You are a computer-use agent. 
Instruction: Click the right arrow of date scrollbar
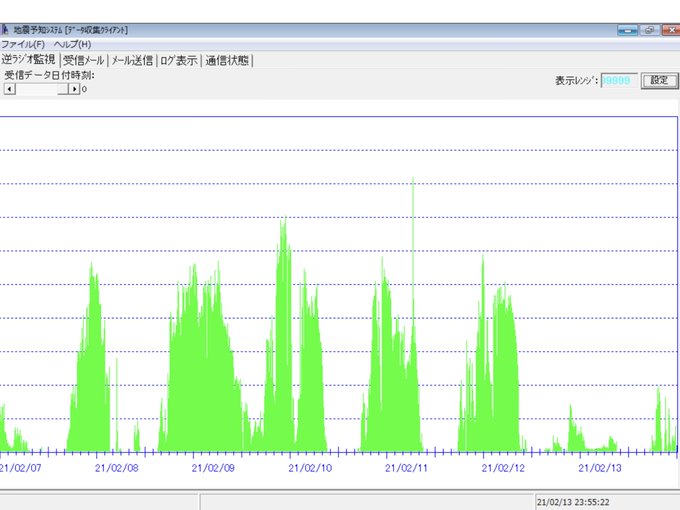74,89
